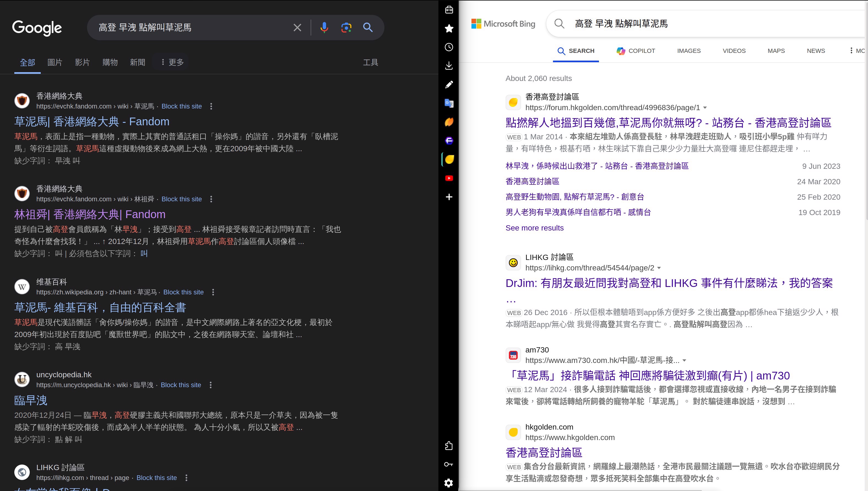Screen dimensions: 868x491
Task: Click About 2,060 results text in Bing
Action: 539,78
